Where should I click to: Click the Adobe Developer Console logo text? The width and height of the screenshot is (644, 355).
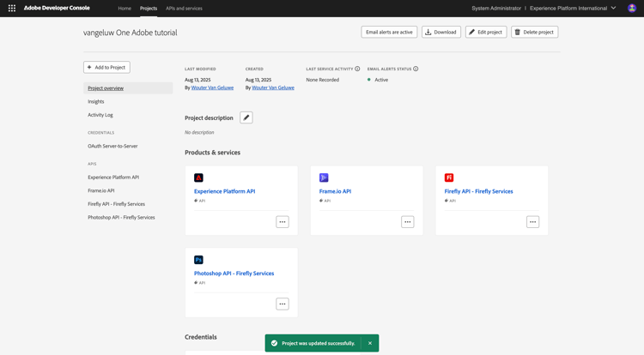pyautogui.click(x=57, y=9)
